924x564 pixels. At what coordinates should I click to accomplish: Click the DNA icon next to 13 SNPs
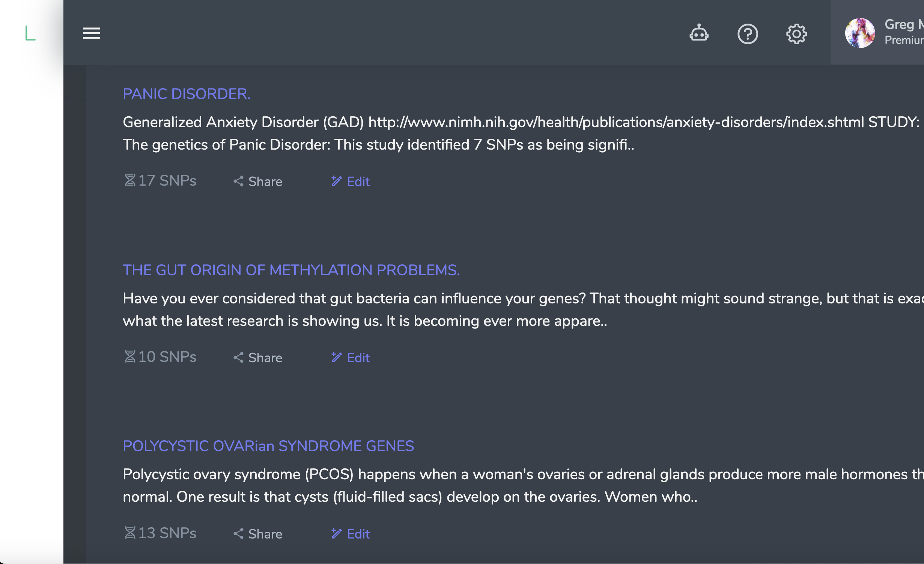129,533
